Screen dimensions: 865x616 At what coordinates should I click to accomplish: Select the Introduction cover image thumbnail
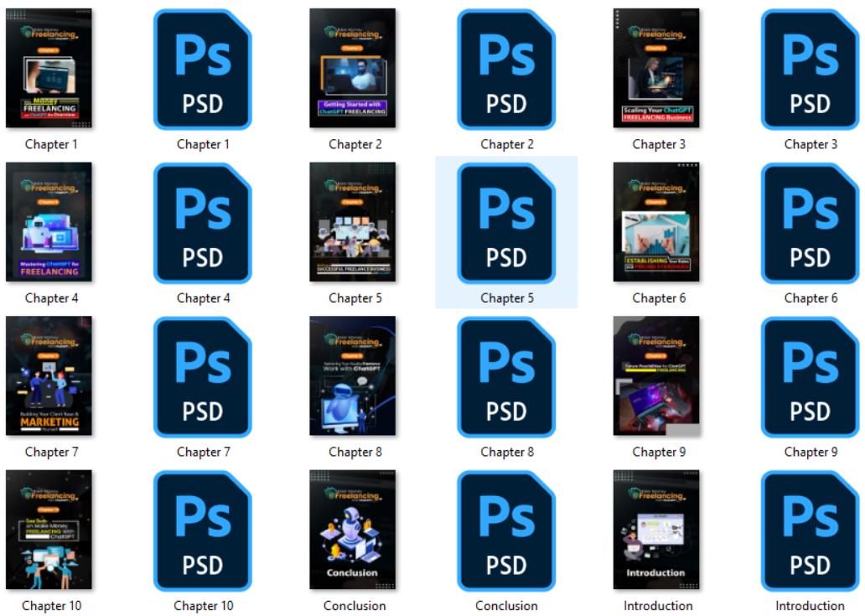tap(657, 531)
